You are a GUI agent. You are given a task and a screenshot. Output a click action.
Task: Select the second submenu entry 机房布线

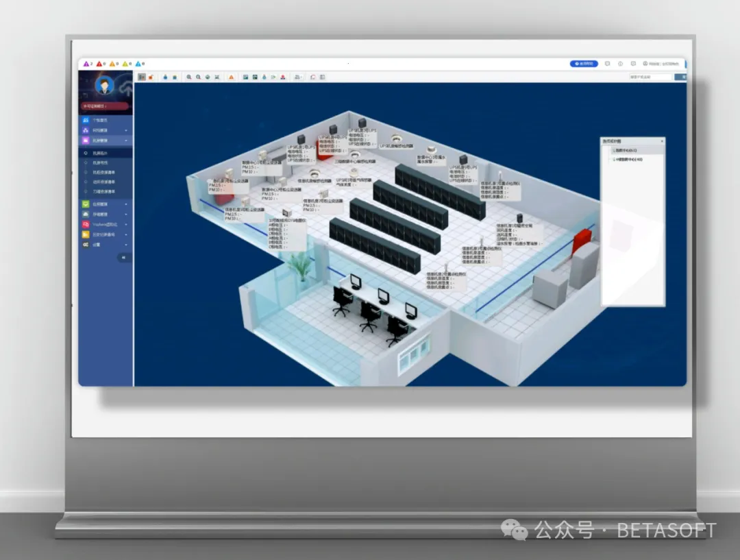coord(106,163)
